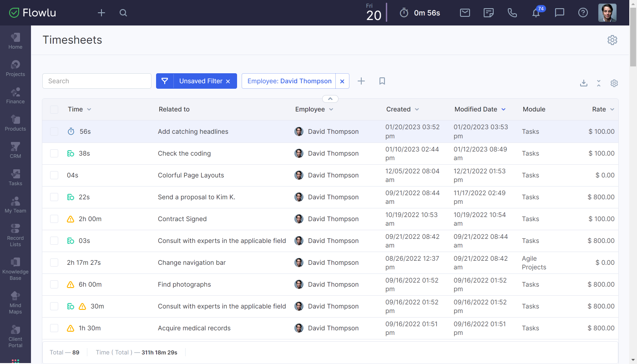
Task: Click the Module column header
Action: pos(534,109)
